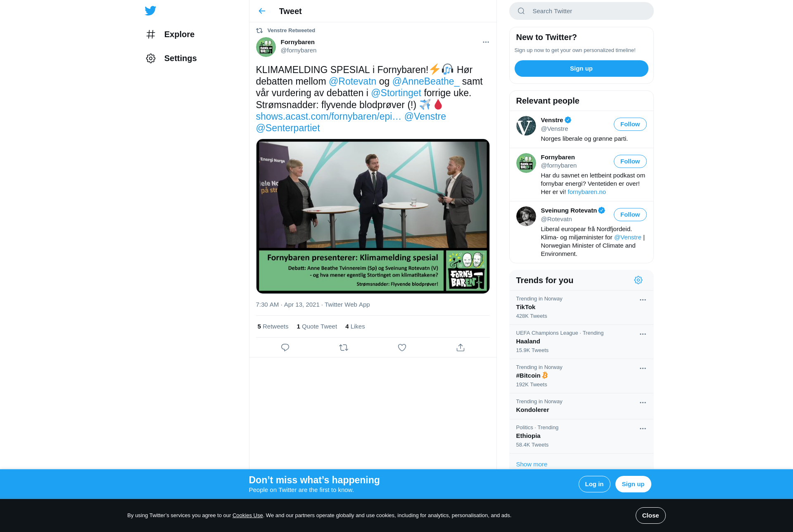Click the Log in button

pos(594,484)
